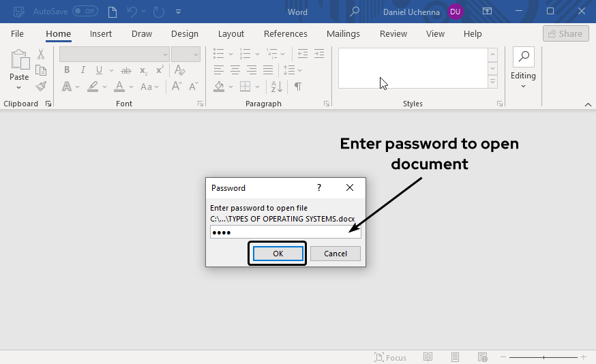Click the New document icon

pyautogui.click(x=113, y=12)
